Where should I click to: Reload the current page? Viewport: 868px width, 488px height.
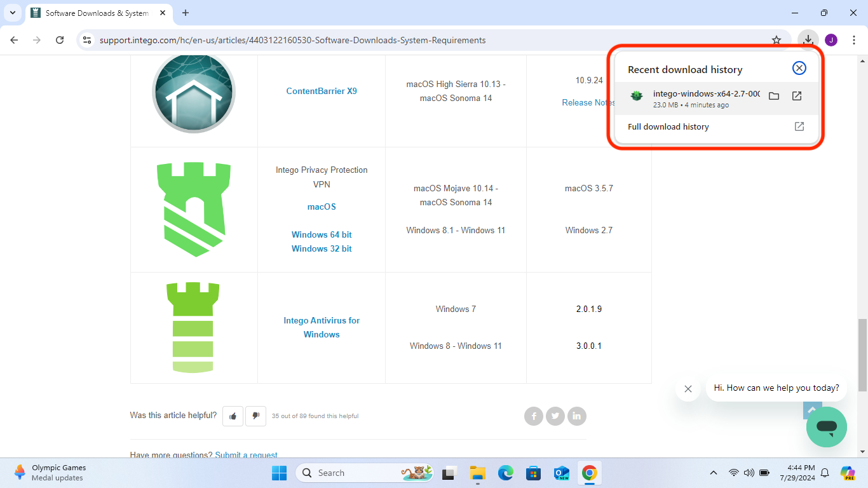(60, 40)
